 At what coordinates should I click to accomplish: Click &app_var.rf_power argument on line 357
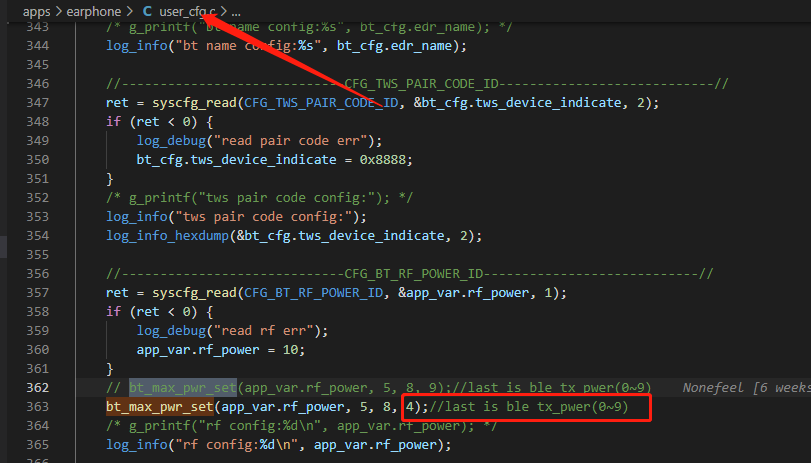(x=463, y=292)
